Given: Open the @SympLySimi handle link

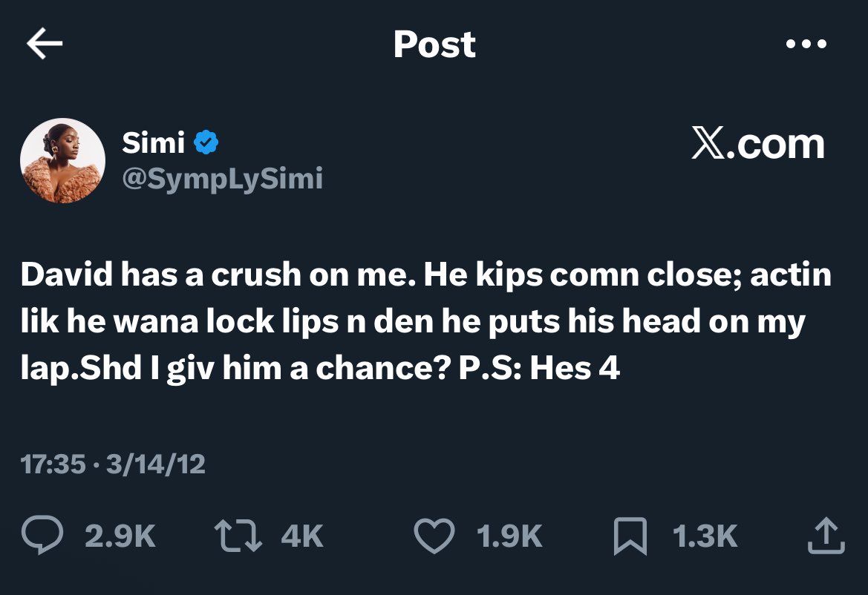Looking at the screenshot, I should pos(222,178).
